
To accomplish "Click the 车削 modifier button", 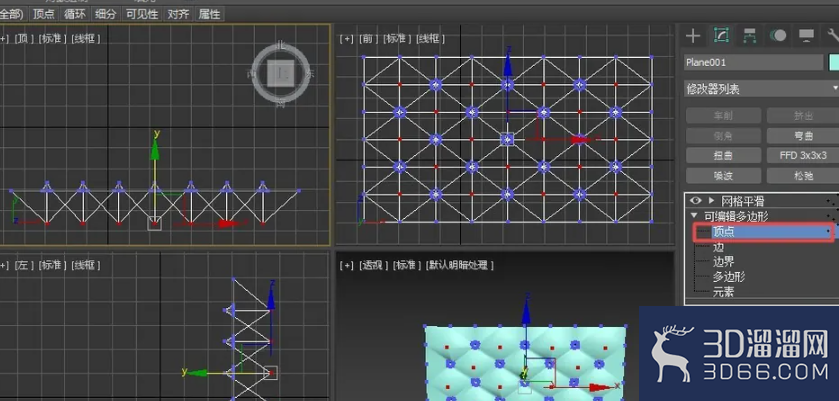I will [x=723, y=116].
